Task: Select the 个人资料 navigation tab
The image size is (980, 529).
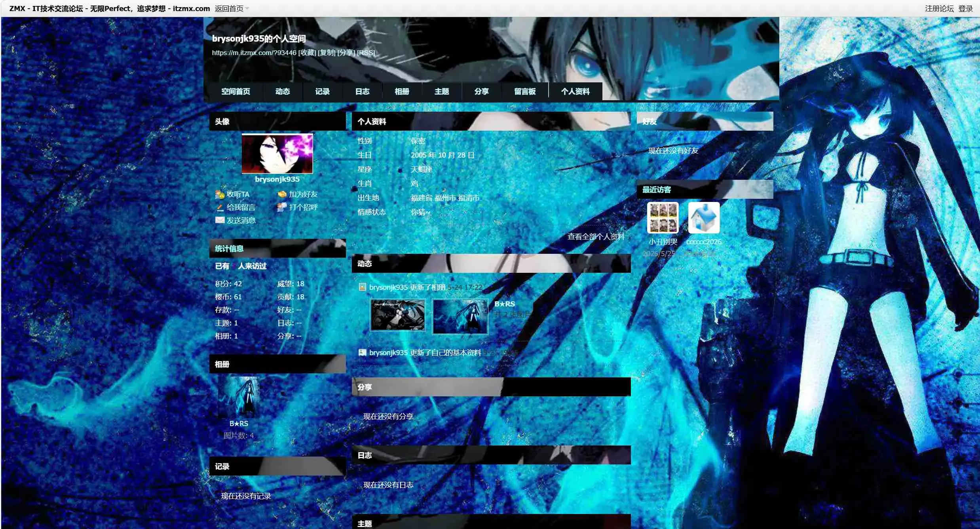Action: [x=575, y=91]
